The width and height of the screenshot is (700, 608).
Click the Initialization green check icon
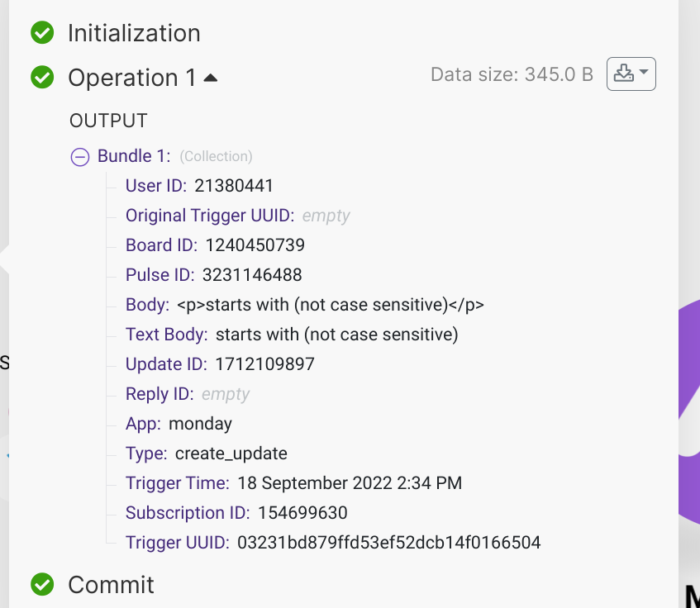pyautogui.click(x=42, y=32)
